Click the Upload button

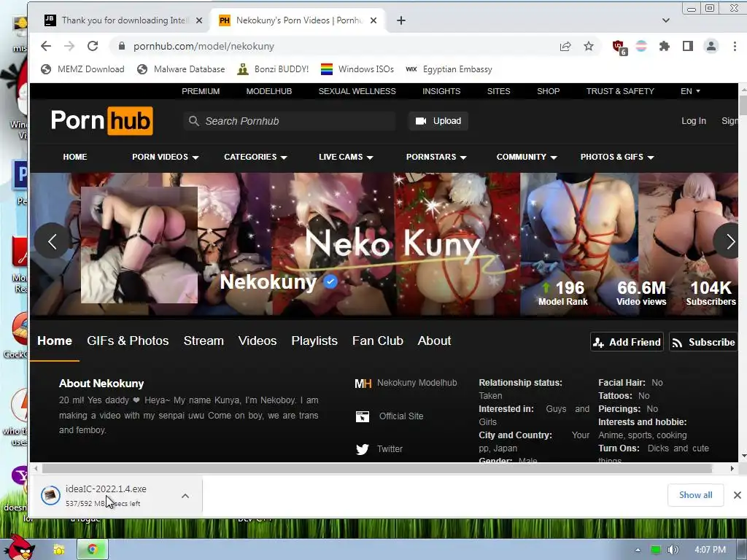[x=438, y=121]
